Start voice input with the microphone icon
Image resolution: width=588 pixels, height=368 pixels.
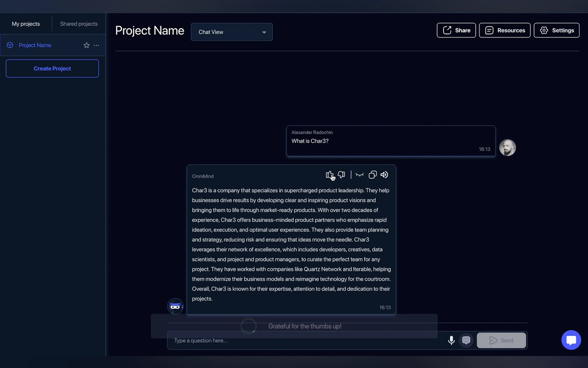451,340
